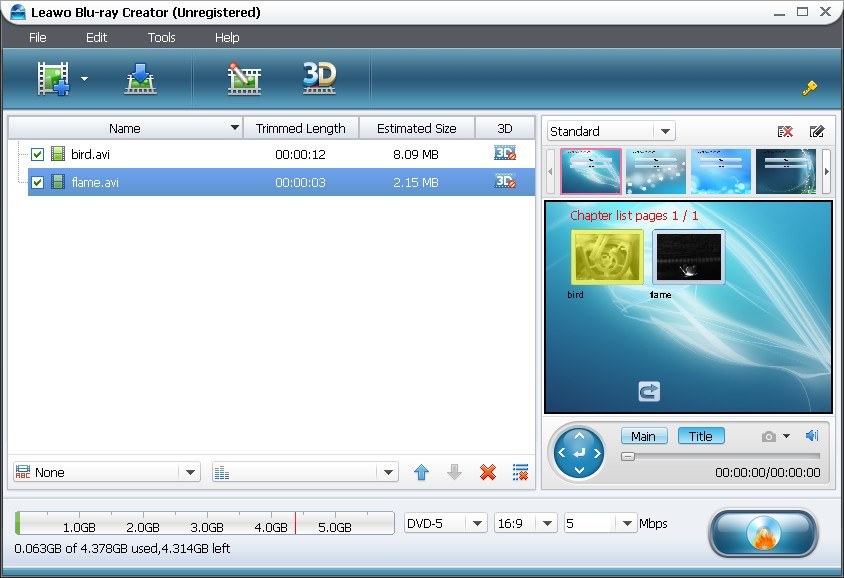Screen dimensions: 844x578
Task: Open the Add Video dropdown arrow
Action: 85,79
